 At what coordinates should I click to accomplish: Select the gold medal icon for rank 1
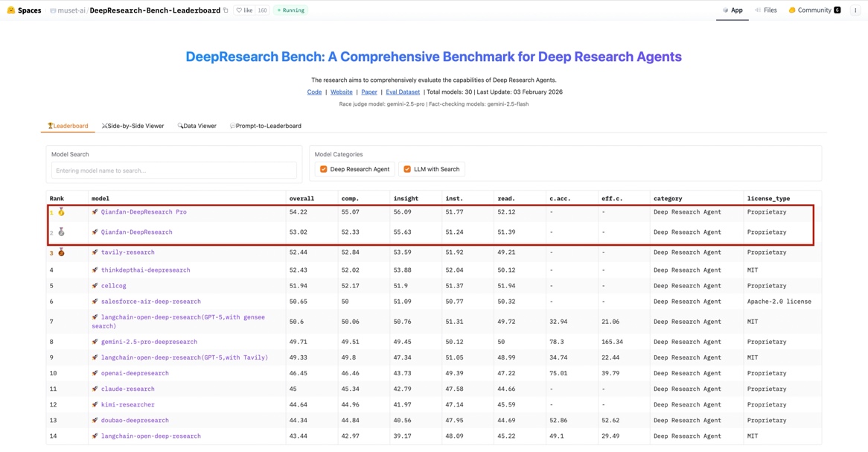pyautogui.click(x=61, y=211)
